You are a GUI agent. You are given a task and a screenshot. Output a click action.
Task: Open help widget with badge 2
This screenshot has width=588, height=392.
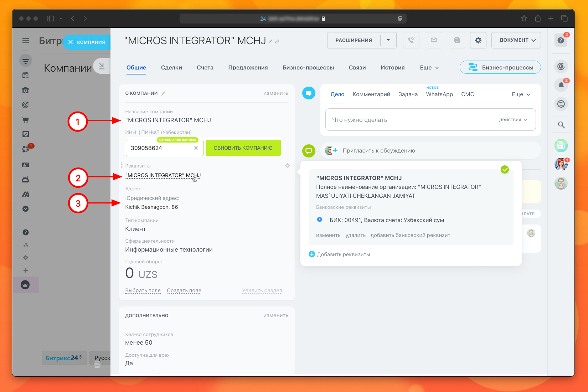click(561, 40)
